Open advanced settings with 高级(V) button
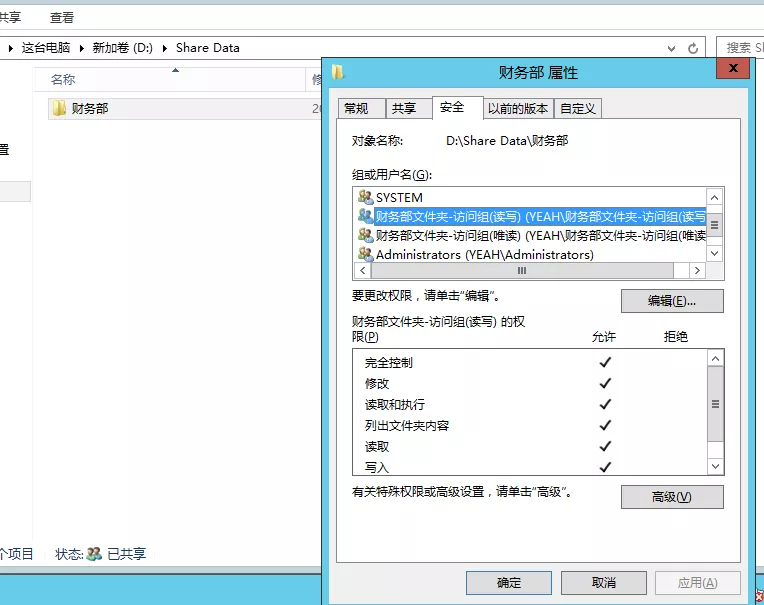Image resolution: width=764 pixels, height=605 pixels. click(671, 497)
